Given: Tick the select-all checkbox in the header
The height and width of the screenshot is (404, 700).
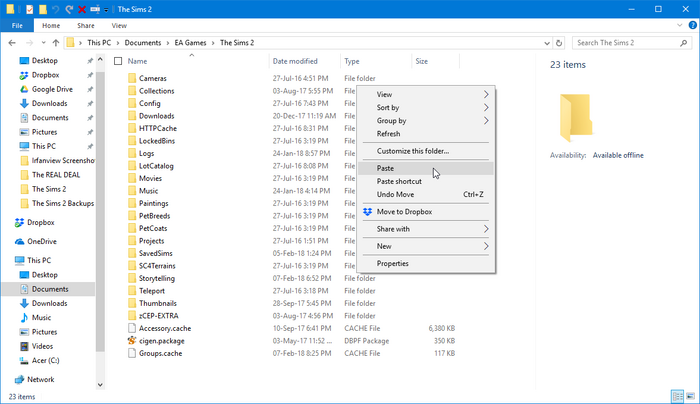Looking at the screenshot, I should click(x=118, y=61).
